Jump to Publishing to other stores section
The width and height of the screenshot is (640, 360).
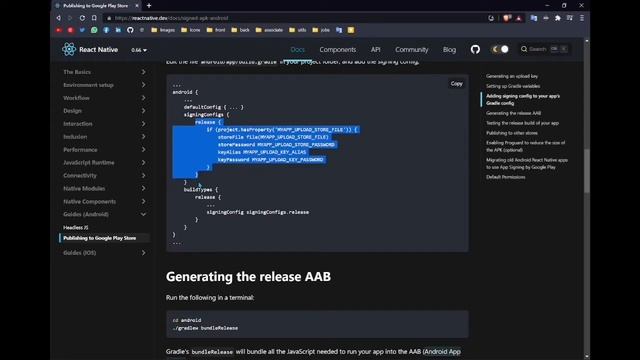click(512, 133)
